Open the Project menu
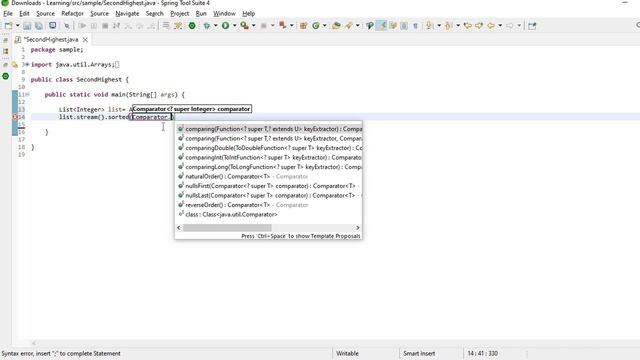 point(180,13)
